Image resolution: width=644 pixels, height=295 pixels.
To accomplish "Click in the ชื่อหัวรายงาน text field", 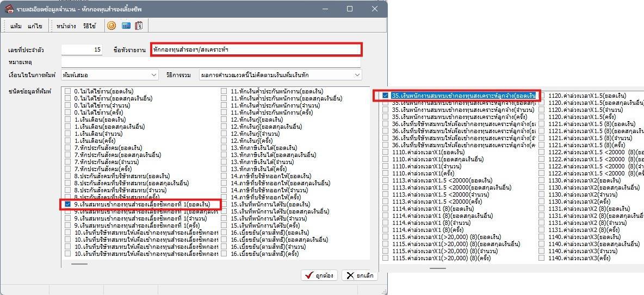I will [x=256, y=50].
